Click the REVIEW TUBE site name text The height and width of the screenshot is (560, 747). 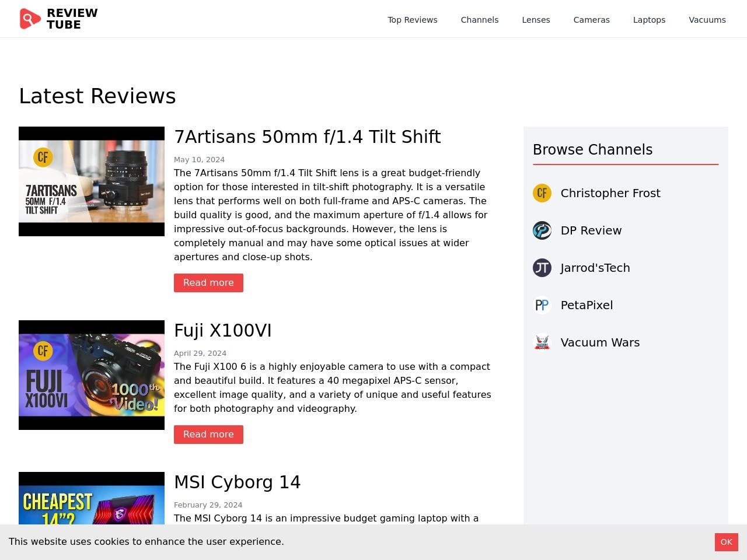pos(72,19)
